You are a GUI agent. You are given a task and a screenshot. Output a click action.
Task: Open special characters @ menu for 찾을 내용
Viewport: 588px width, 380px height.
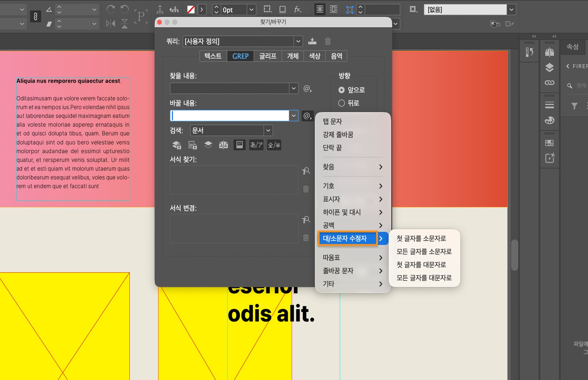tap(307, 89)
